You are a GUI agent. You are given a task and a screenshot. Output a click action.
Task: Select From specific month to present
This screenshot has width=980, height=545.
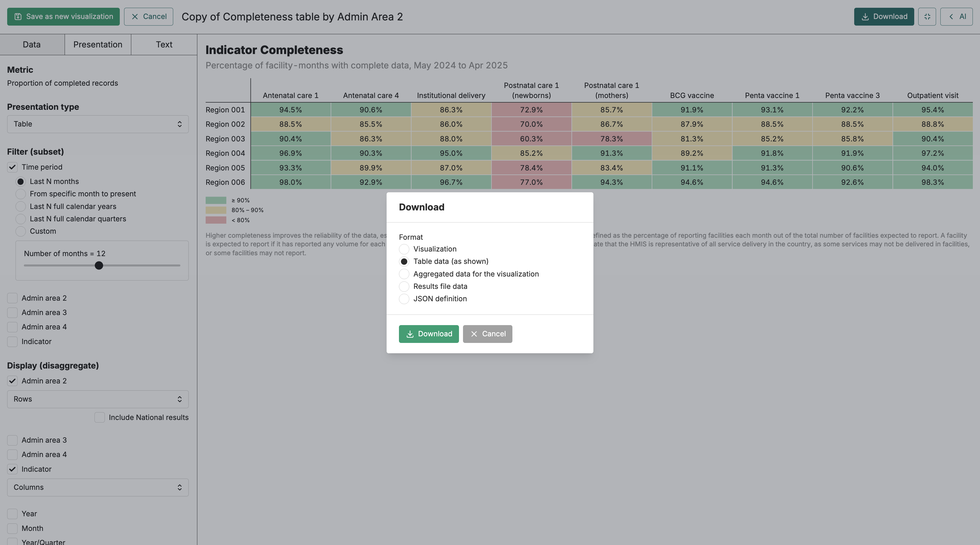pos(21,194)
